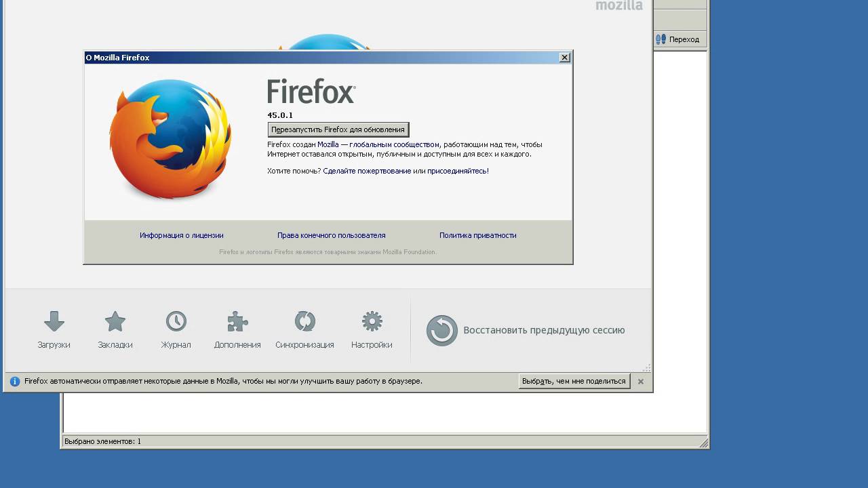Screen dimensions: 868x488
Task: Click the resize grip of the Explorer window
Action: [x=703, y=443]
